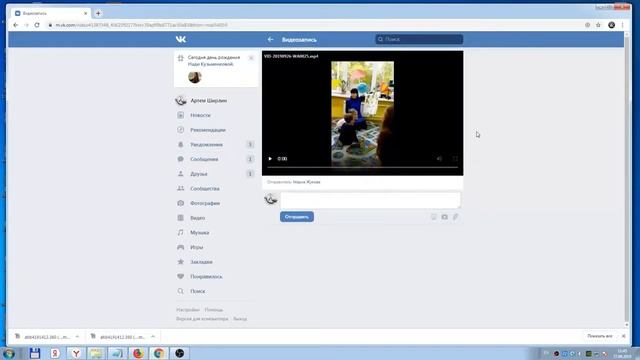Close the downloads bar
This screenshot has width=640, height=360.
click(x=624, y=336)
